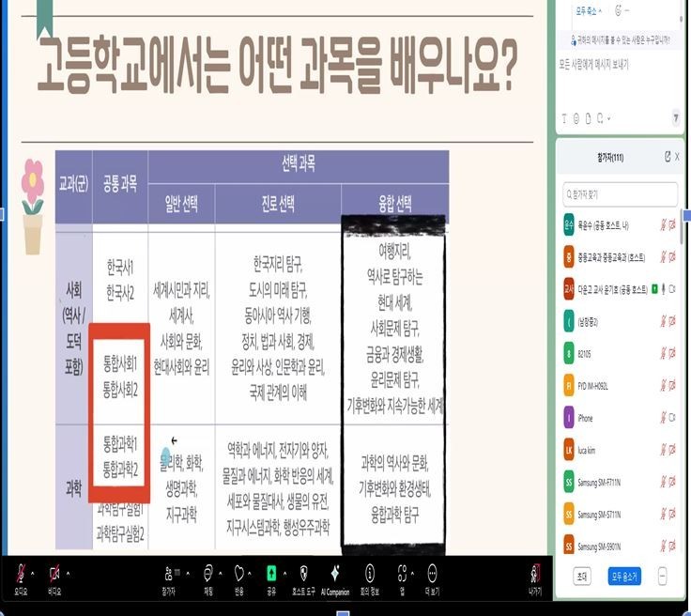The height and width of the screenshot is (616, 691).
Task: Expand video options arrow beside 비디오
Action: [68, 574]
